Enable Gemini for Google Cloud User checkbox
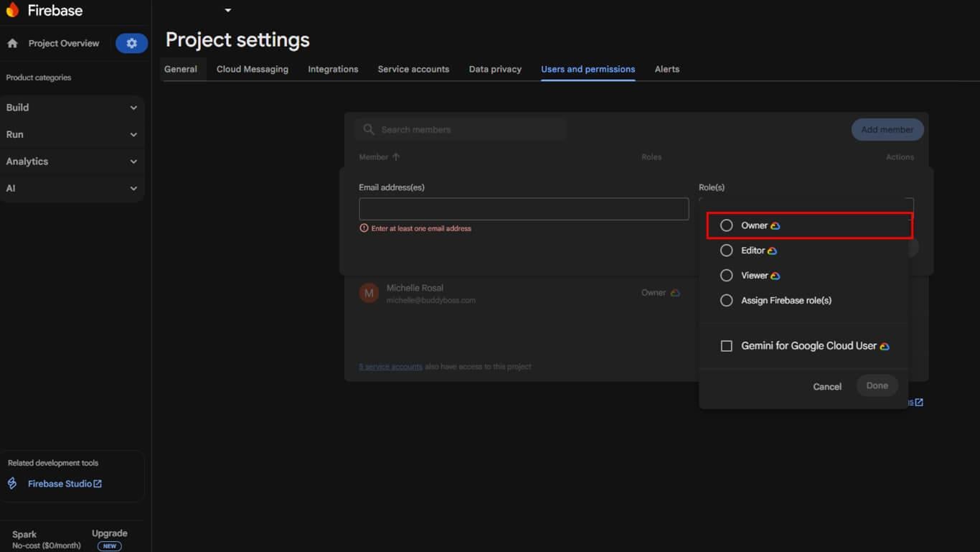980x552 pixels. [726, 346]
